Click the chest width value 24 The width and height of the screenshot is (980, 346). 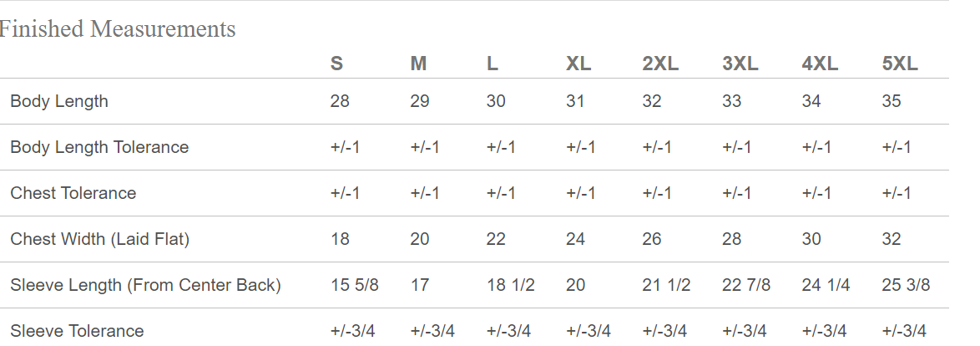click(575, 239)
